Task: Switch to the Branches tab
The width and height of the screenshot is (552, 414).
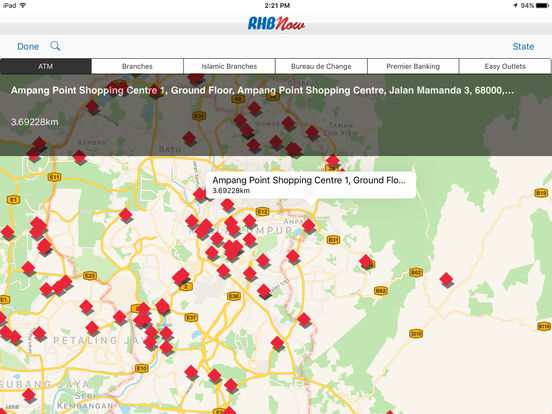Action: pyautogui.click(x=137, y=66)
